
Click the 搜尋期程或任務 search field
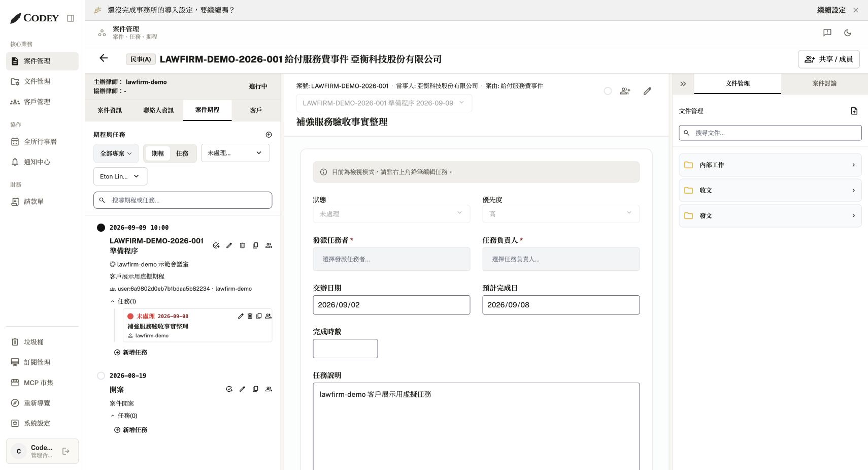tap(183, 200)
